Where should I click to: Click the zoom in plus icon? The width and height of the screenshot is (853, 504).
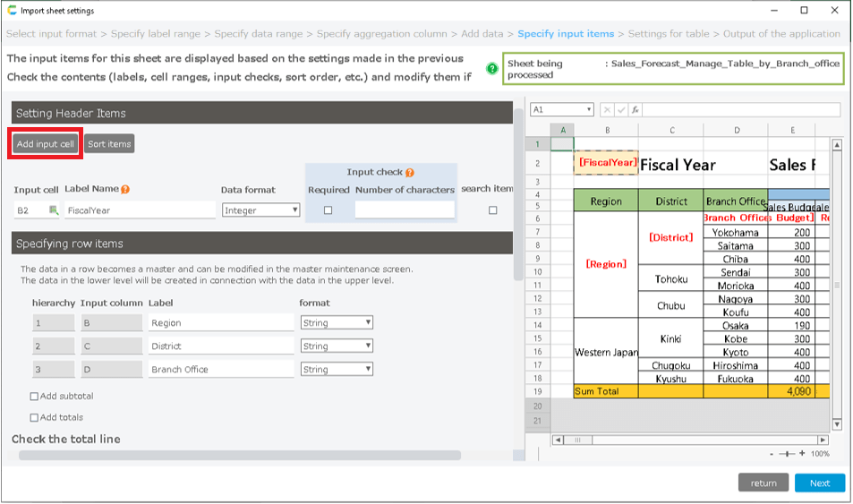pyautogui.click(x=803, y=454)
